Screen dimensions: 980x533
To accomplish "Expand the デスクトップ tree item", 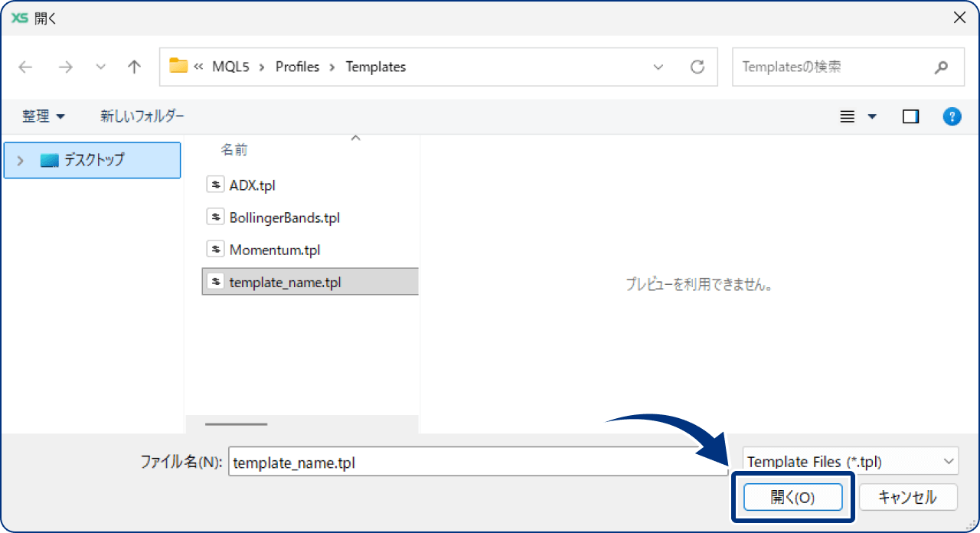I will click(x=20, y=160).
